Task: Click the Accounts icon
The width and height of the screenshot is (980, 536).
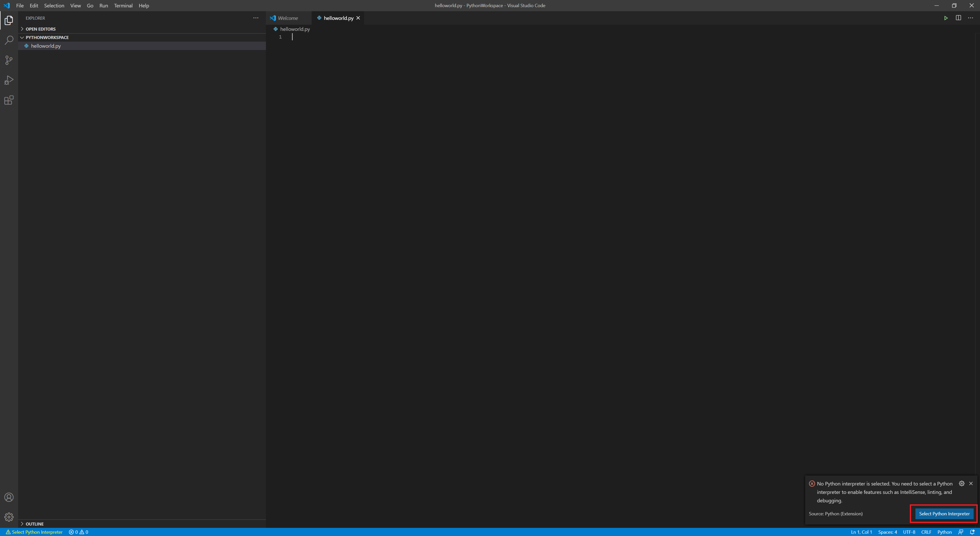Action: coord(9,497)
